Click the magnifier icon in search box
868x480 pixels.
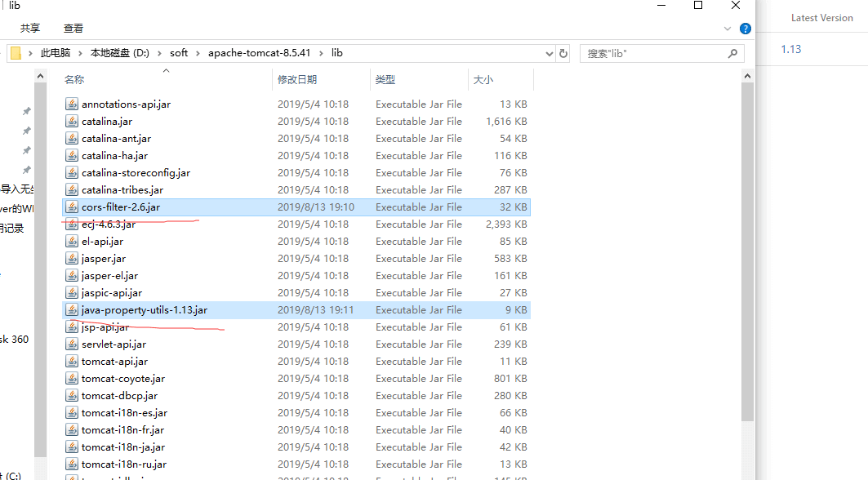tap(732, 53)
